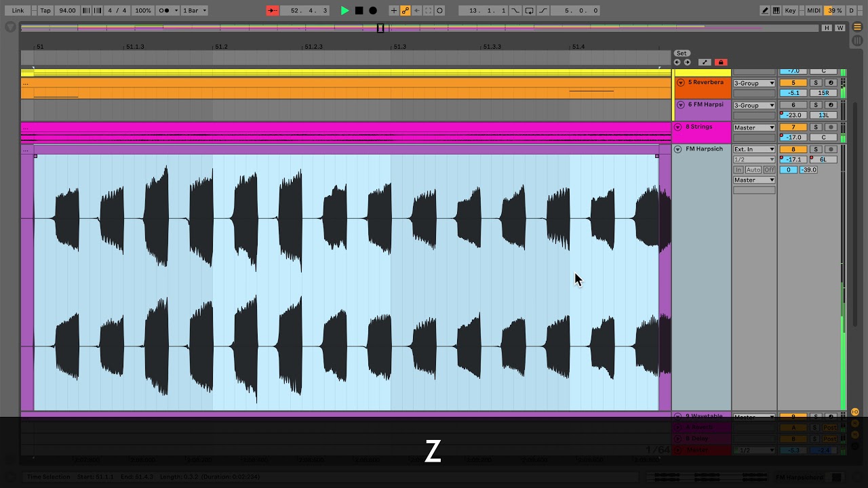Click the Capture MIDI bracket icon
The width and height of the screenshot is (868, 488).
428,10
